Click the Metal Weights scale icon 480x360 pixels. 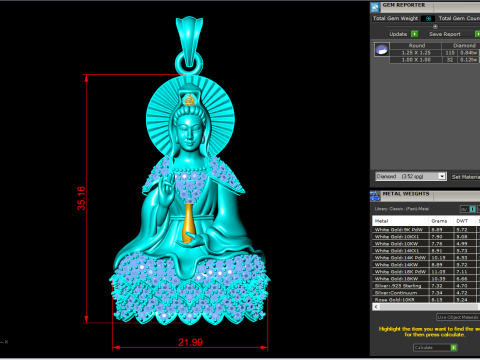[x=375, y=196]
